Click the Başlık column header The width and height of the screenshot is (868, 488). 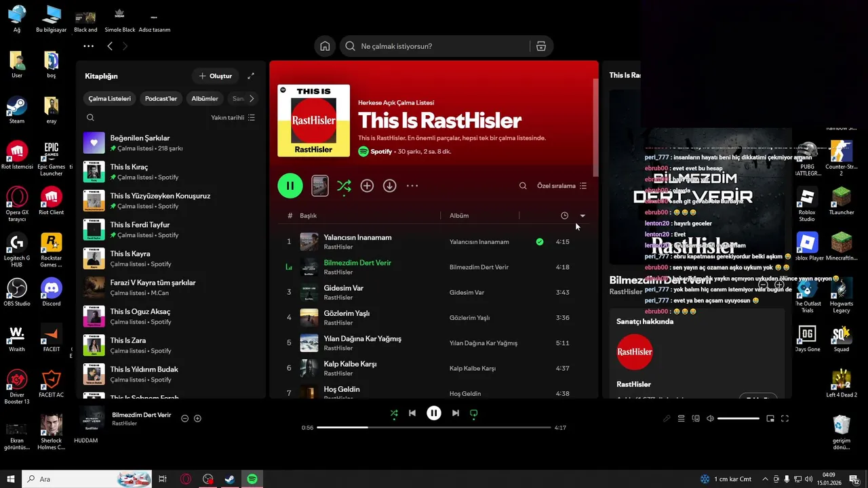click(x=308, y=216)
